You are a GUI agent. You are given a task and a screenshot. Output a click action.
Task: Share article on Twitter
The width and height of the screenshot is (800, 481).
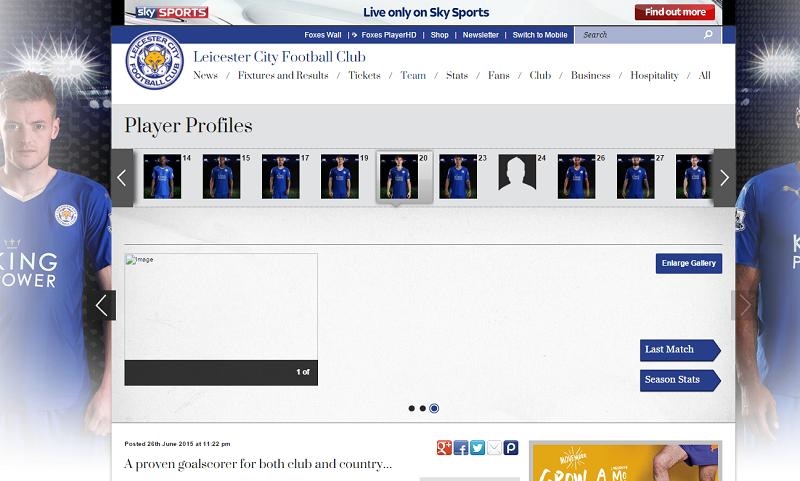(x=478, y=448)
